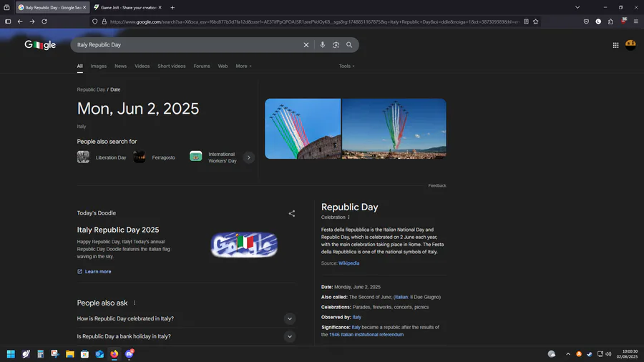Open the Google apps grid
644x362 pixels.
(x=615, y=45)
